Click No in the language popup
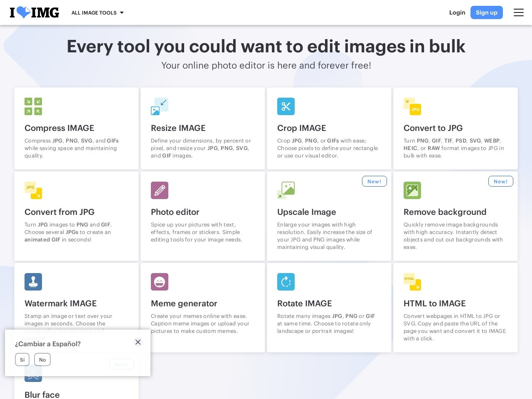This screenshot has height=399, width=532. (42, 360)
